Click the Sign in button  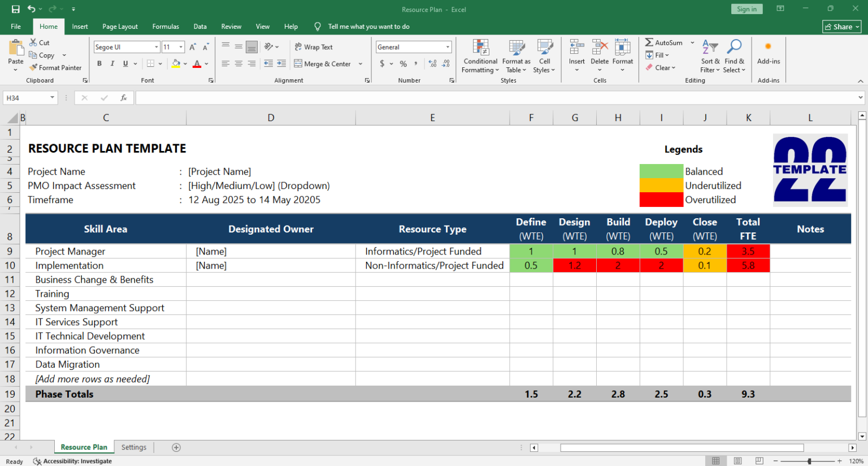tap(747, 9)
